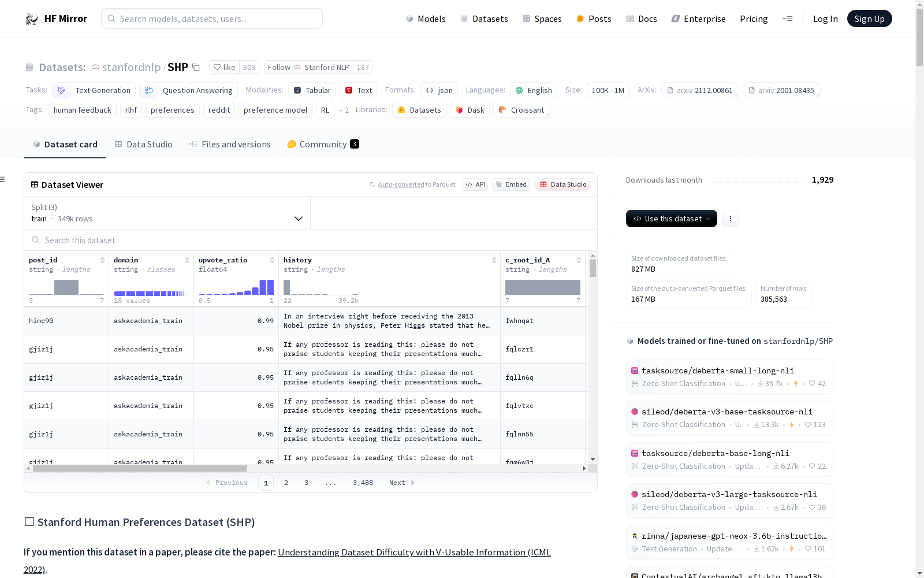Jump to last page 3,488
The height and width of the screenshot is (578, 924).
[x=363, y=483]
